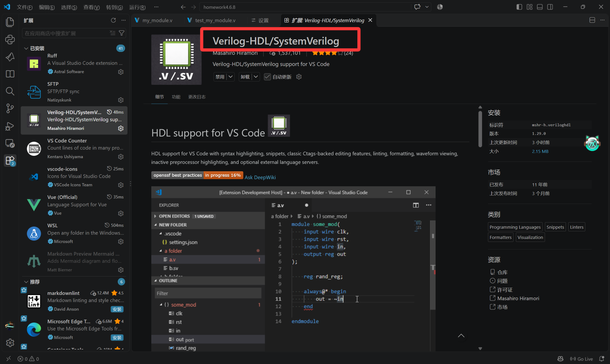Open the Copilot chat dropdown arrow
Image resolution: width=610 pixels, height=364 pixels.
[427, 7]
